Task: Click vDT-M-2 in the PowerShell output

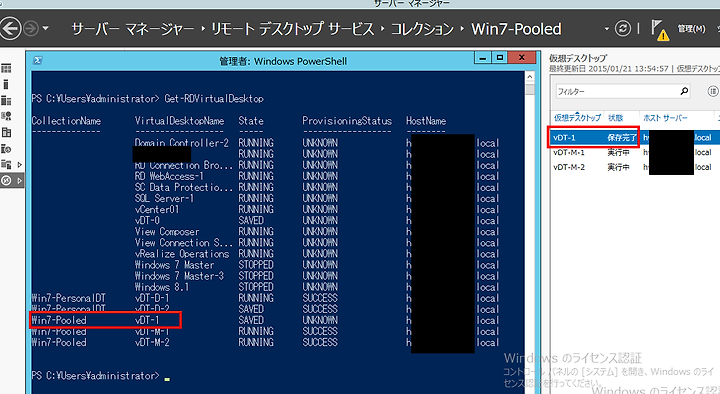Action: coord(152,343)
